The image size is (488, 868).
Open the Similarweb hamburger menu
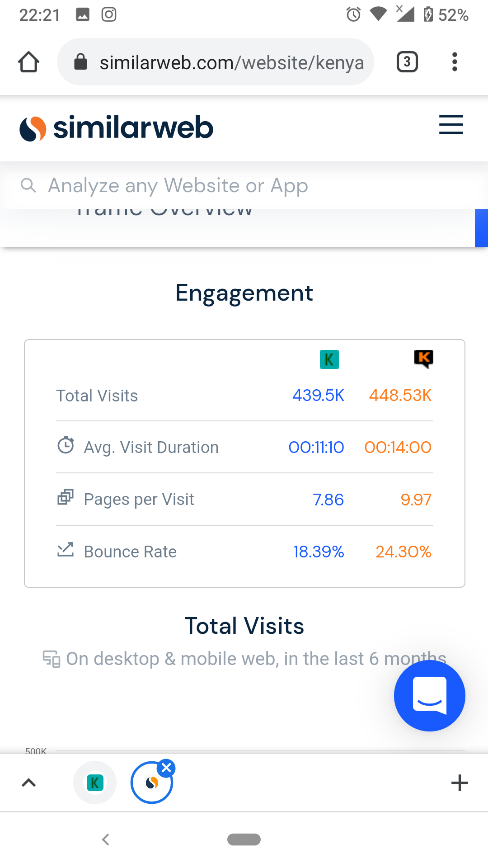tap(451, 125)
